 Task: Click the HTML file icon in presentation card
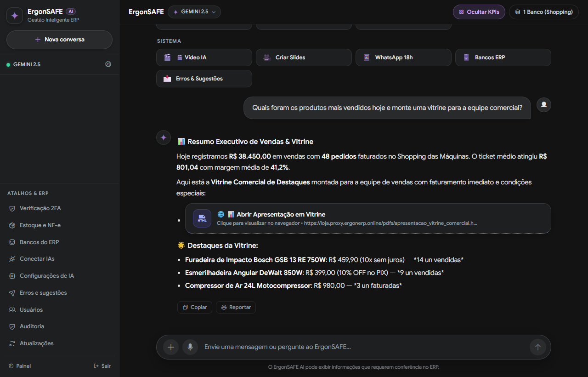202,218
